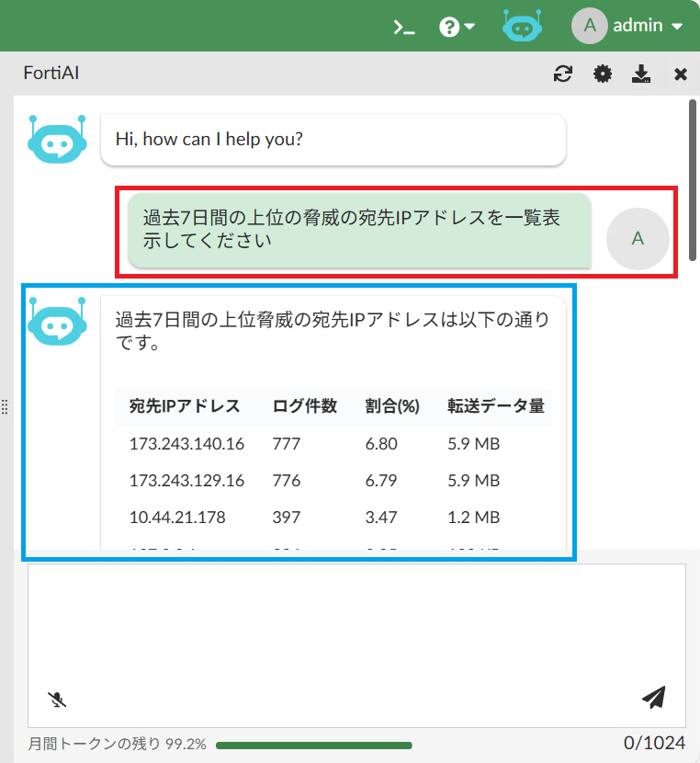Click the user avatar A beside message
700x763 pixels.
click(638, 238)
